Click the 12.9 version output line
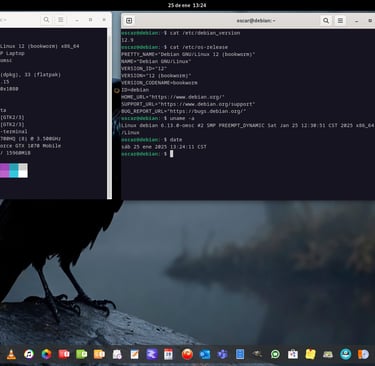The height and width of the screenshot is (366, 375). coord(127,40)
